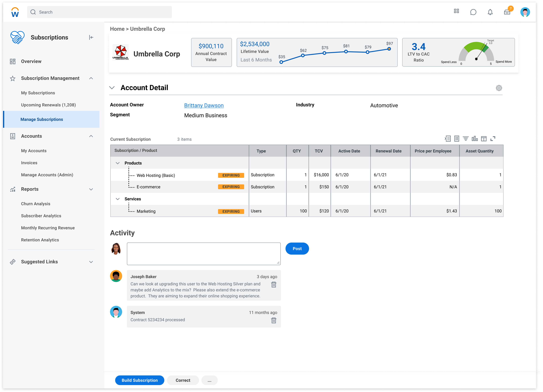
Task: Go to Home via the breadcrumb
Action: click(x=117, y=29)
